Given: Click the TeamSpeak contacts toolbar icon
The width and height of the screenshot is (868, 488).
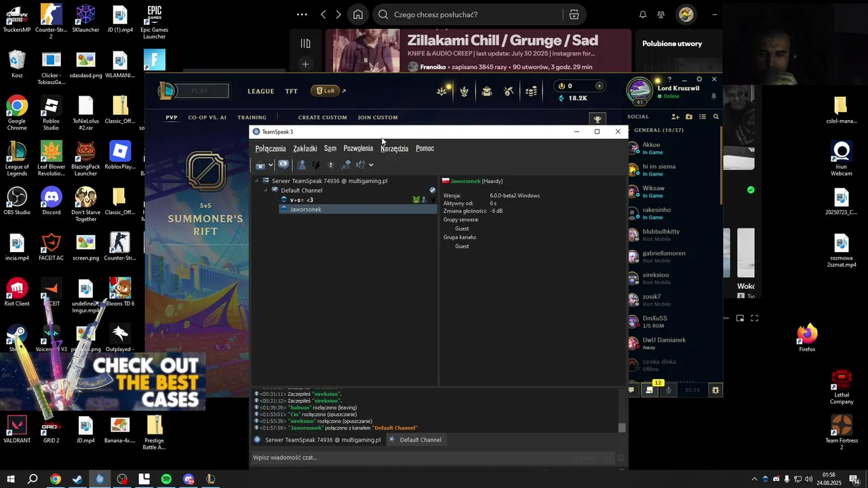Looking at the screenshot, I should pyautogui.click(x=301, y=165).
